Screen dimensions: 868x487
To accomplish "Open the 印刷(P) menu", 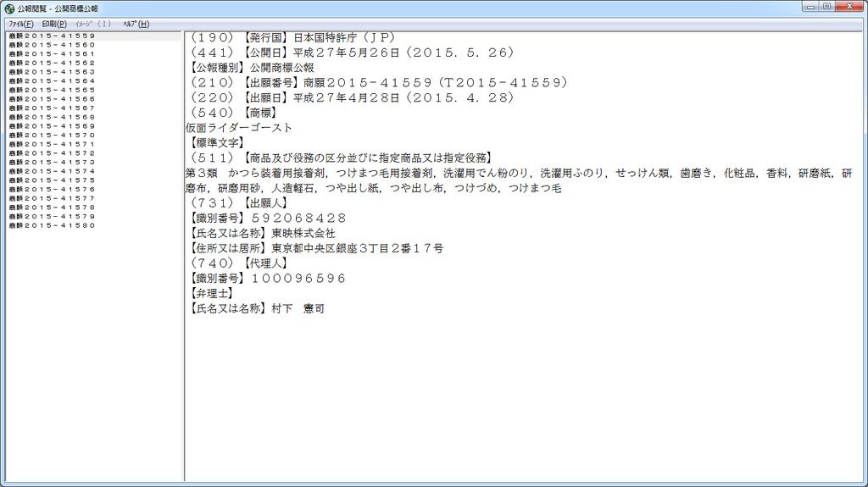I will click(54, 24).
